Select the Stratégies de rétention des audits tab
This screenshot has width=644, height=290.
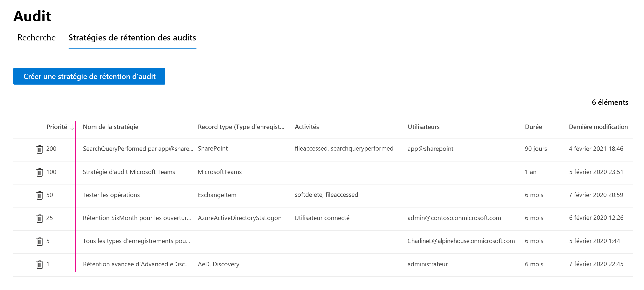(x=132, y=37)
